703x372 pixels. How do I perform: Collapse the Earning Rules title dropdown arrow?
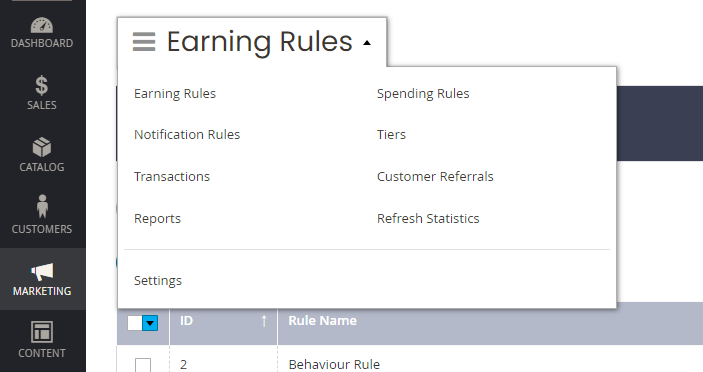click(x=367, y=43)
